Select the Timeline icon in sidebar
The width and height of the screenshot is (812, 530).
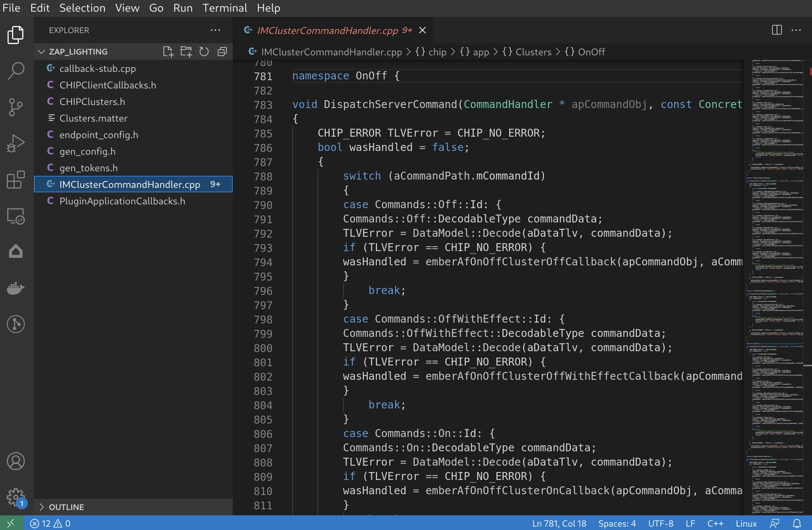[x=16, y=324]
